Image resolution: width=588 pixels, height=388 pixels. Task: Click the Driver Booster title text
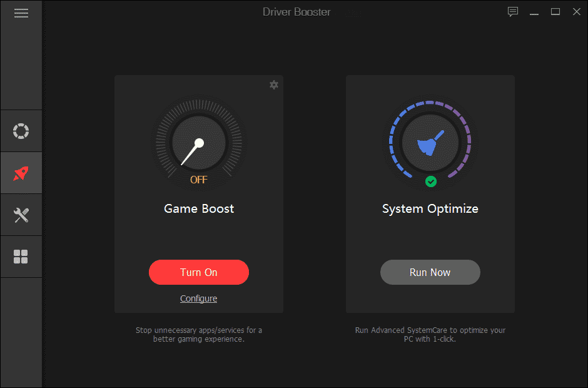tap(297, 11)
